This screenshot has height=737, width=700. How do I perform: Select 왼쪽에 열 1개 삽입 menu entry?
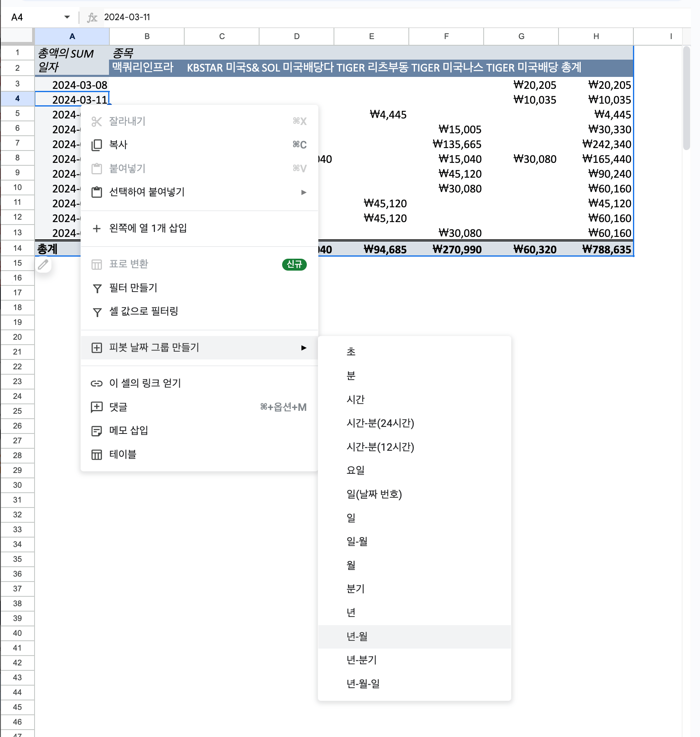[199, 228]
